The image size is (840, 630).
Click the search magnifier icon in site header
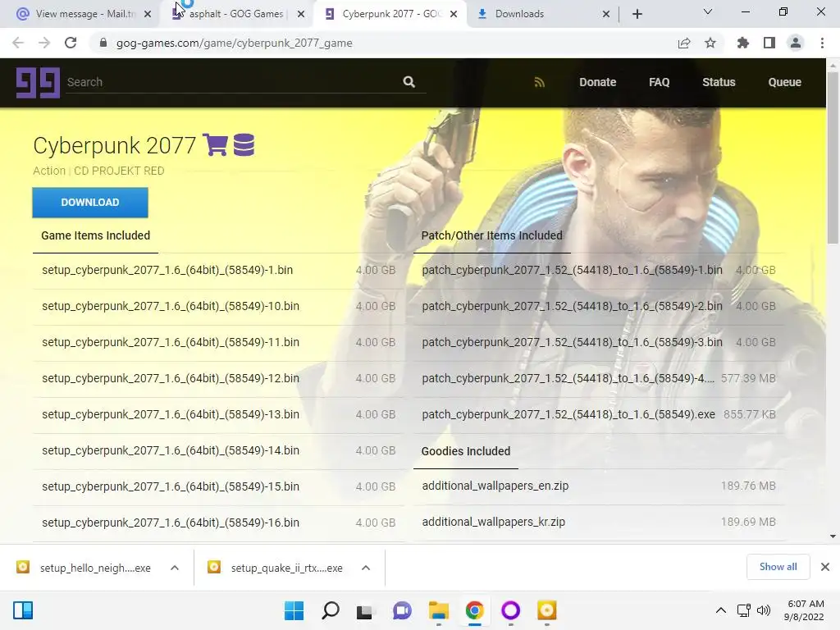tap(409, 82)
